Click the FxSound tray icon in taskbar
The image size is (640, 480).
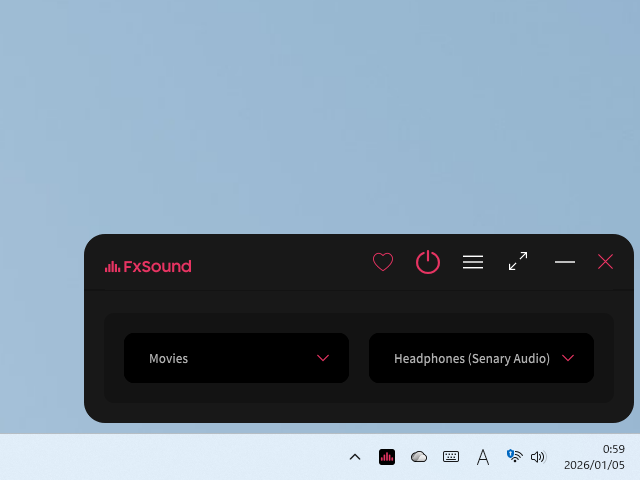(x=387, y=457)
